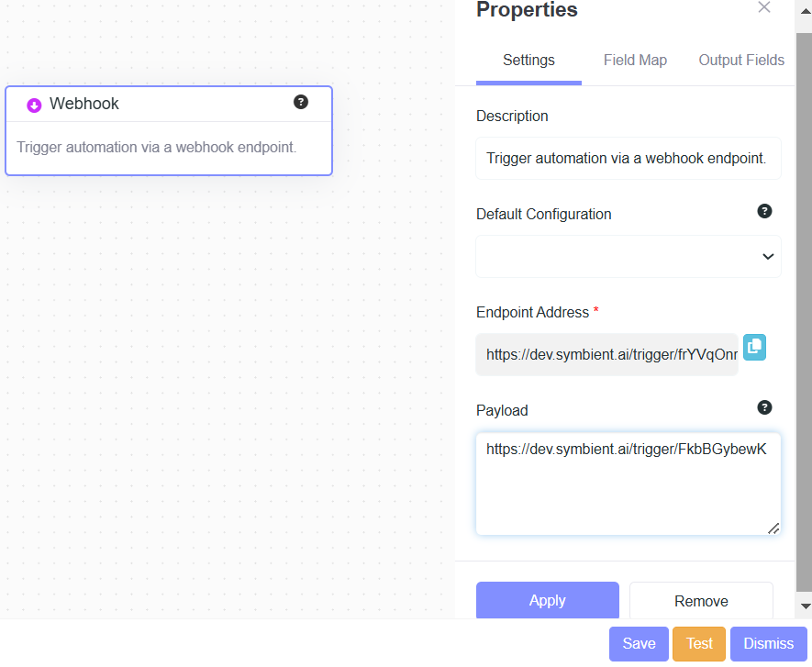812x667 pixels.
Task: Show help for the Payload field
Action: click(764, 407)
